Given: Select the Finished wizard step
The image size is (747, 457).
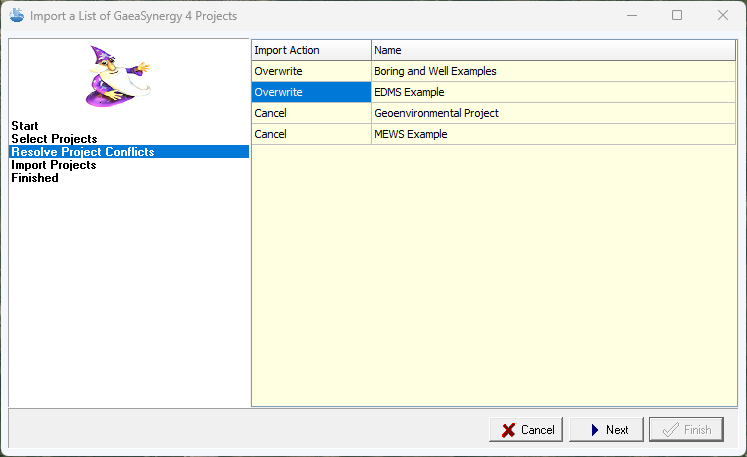Looking at the screenshot, I should coord(35,178).
